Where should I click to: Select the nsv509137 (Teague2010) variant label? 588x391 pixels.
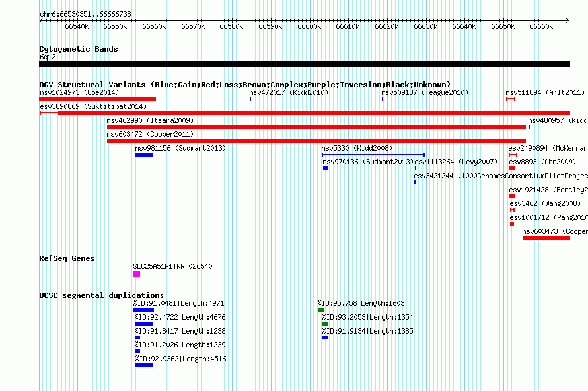click(x=425, y=92)
